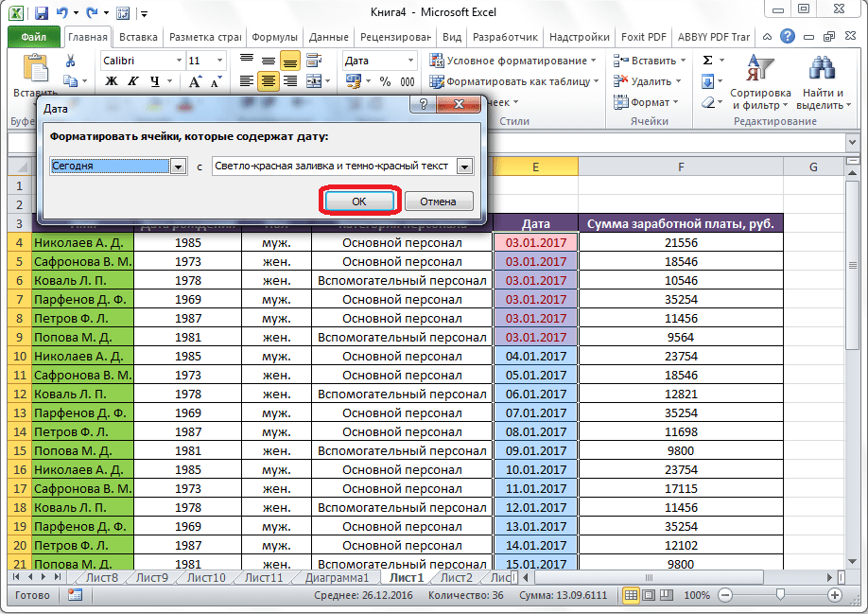Screen dimensions: 868x614
Task: Click the AutoSum sigma icon
Action: coord(707,61)
